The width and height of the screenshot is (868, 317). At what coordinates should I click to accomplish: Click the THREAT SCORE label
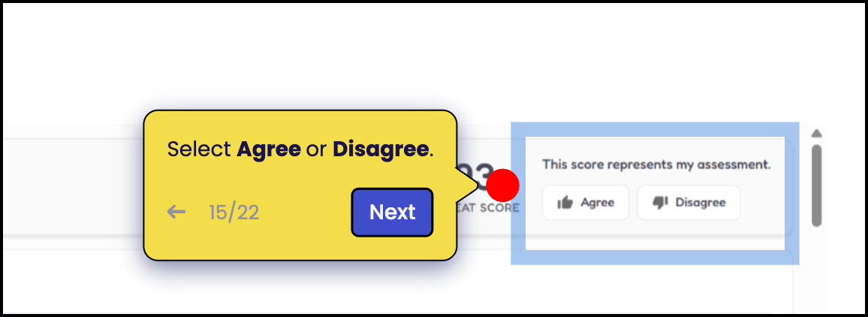(x=488, y=208)
